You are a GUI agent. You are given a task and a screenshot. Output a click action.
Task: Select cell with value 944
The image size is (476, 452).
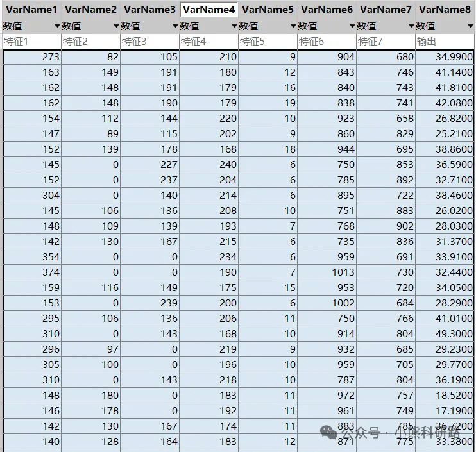point(327,149)
